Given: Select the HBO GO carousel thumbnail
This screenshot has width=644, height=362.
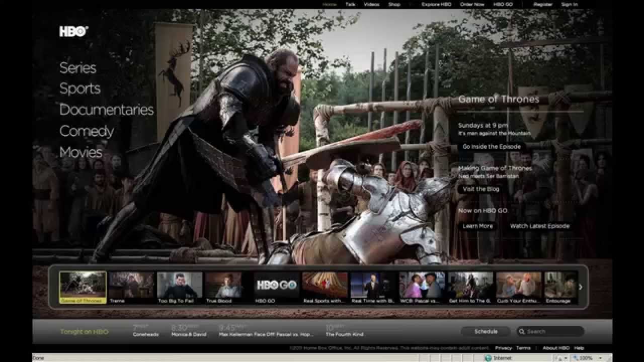Looking at the screenshot, I should pyautogui.click(x=276, y=288).
